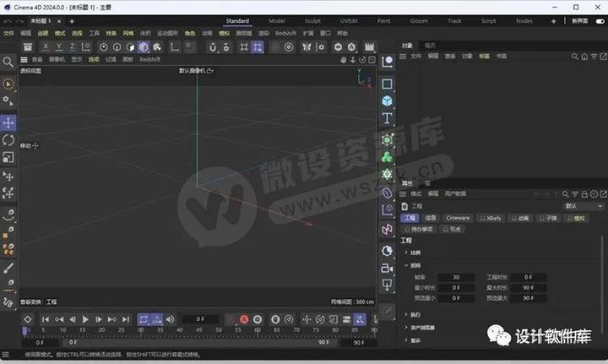608x364 pixels.
Task: Expand the first collapsed section under 工程
Action: tap(406, 253)
